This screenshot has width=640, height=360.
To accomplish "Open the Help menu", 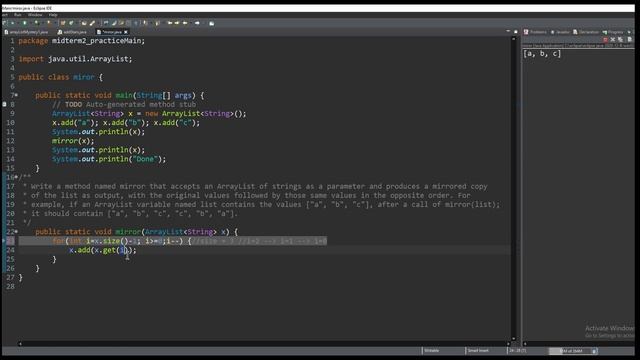I will 53,15.
